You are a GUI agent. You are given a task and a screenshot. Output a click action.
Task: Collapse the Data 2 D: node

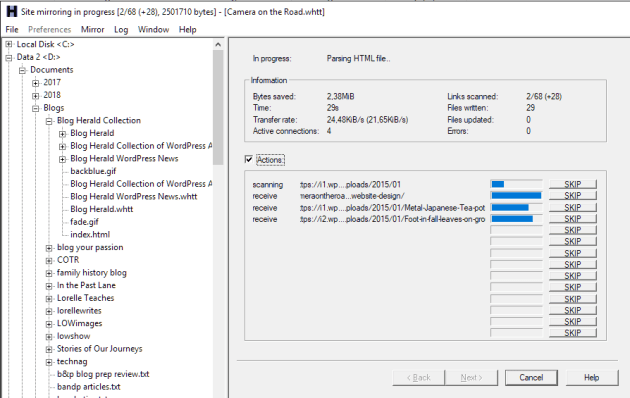[x=8, y=57]
